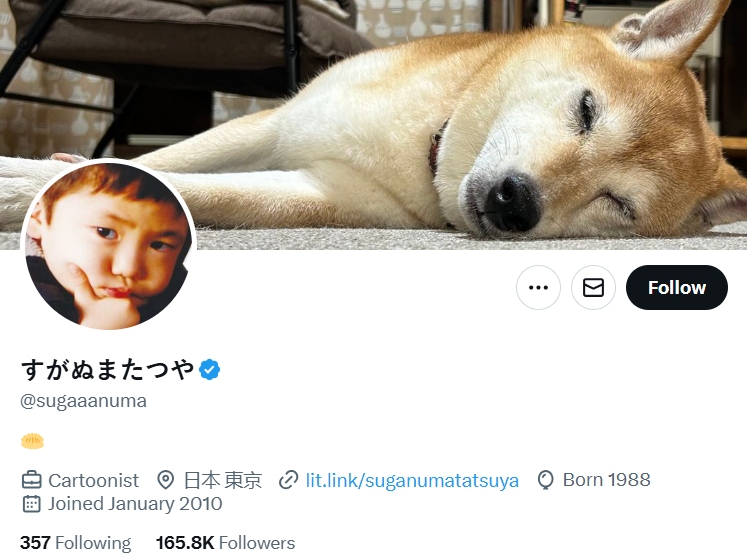This screenshot has width=747, height=560.
Task: Click the envelope message icon
Action: tap(593, 287)
